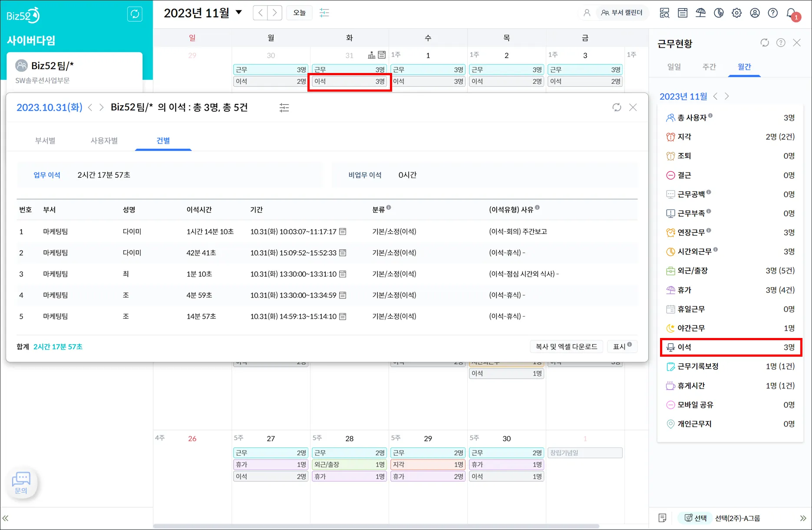Click the org chart icon on October 31 cell
812x530 pixels.
pos(372,55)
